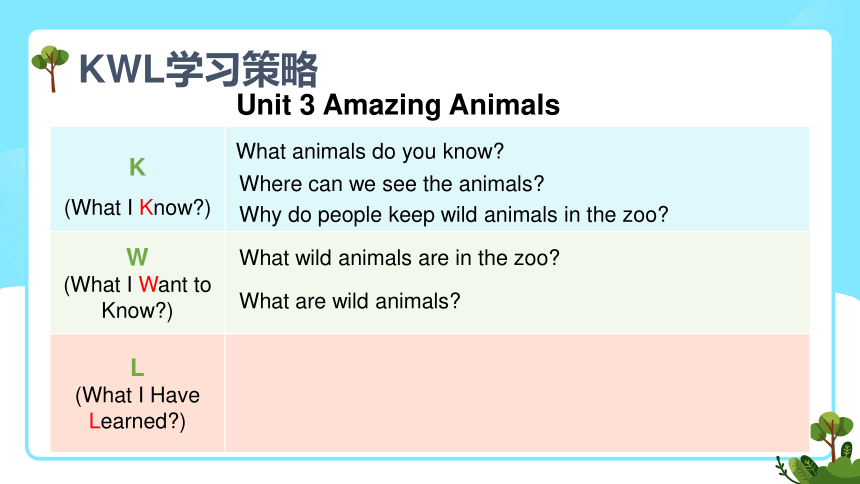Click the tree icon beside KWL title
This screenshot has height=484, width=860.
[50, 69]
